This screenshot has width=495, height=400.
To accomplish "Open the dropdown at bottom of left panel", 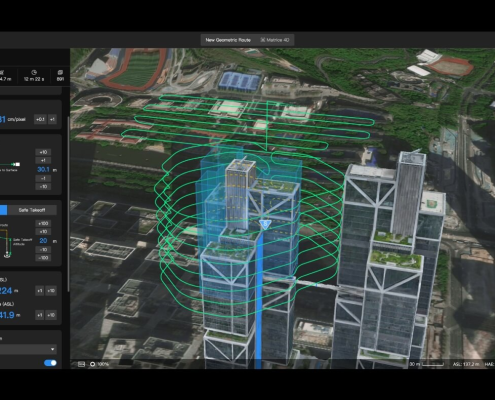I will 28,349.
